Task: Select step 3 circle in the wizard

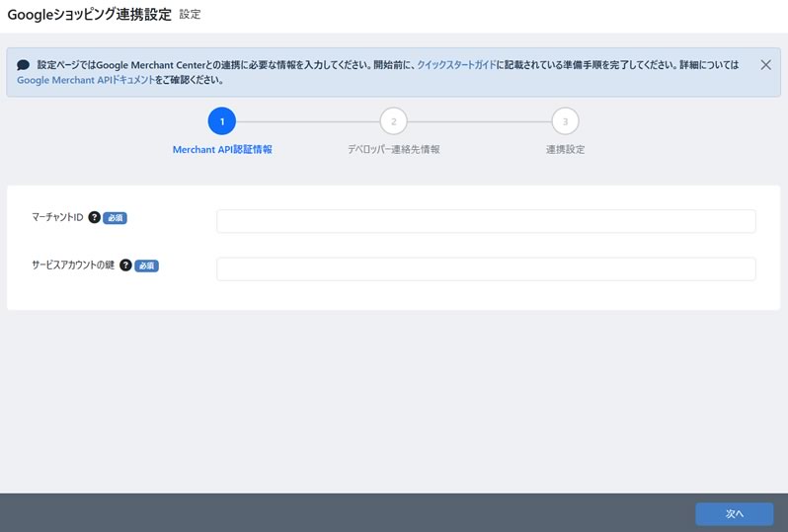Action: click(x=565, y=121)
